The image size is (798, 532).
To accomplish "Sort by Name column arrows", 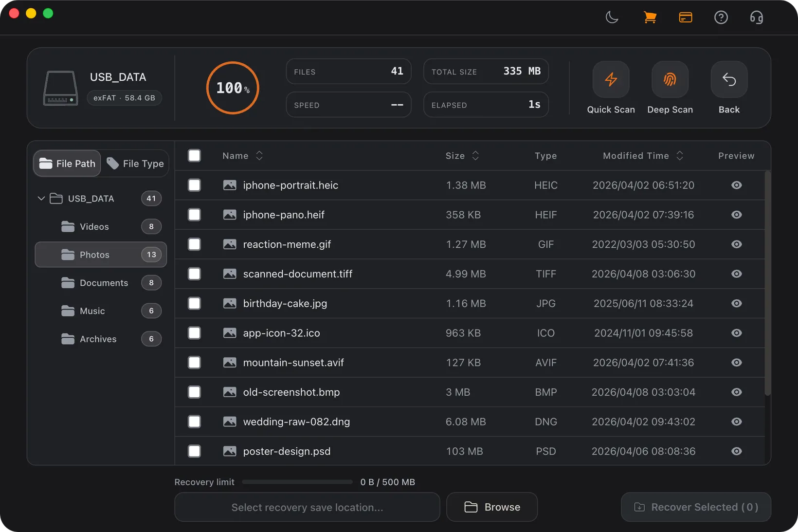I will 259,156.
